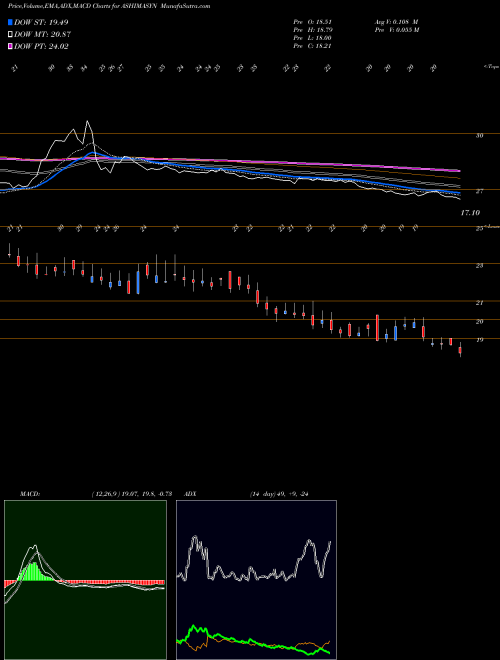The height and width of the screenshot is (660, 500).
Task: Open the green MACD histogram chart
Action: pyautogui.click(x=85, y=580)
